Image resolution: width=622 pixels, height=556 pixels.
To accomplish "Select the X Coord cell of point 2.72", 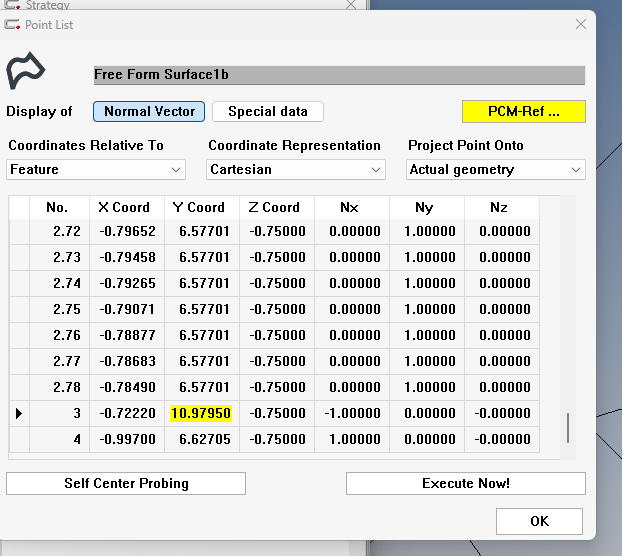I will pos(126,231).
